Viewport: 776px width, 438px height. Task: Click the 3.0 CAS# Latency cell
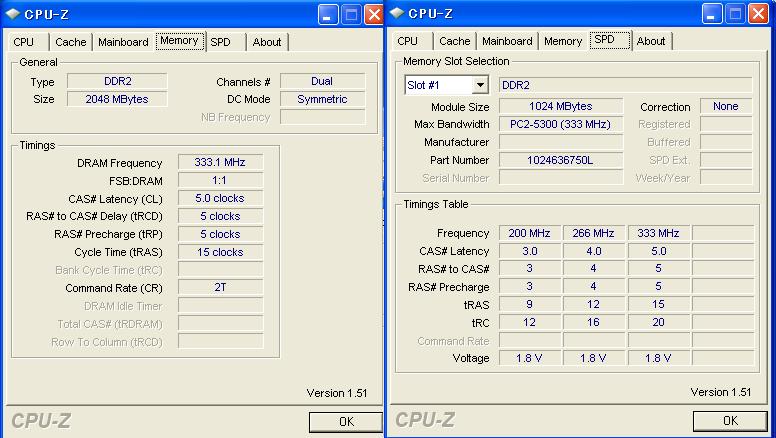[530, 251]
